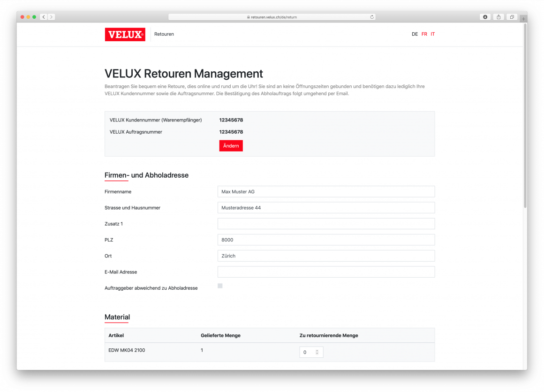Click the quantity stepper arrows for EDW MK04 2100
Screen dimensions: 544x392
pyautogui.click(x=317, y=352)
